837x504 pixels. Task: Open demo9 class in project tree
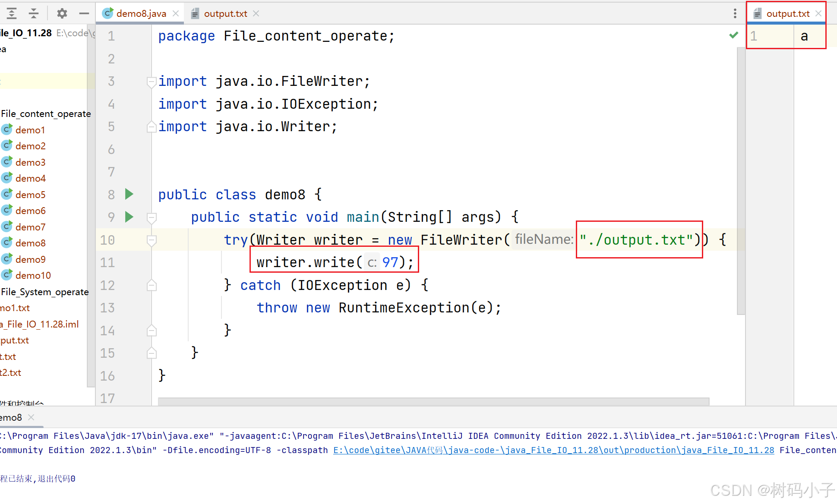click(30, 259)
